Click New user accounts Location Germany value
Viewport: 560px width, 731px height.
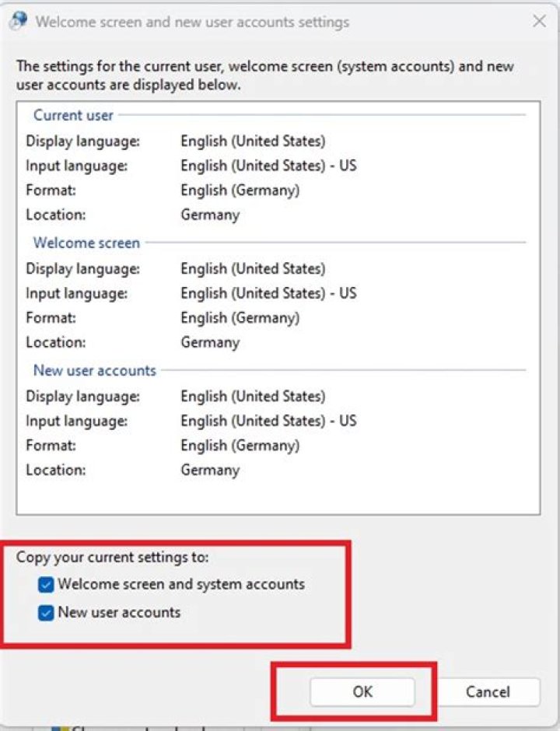[210, 470]
